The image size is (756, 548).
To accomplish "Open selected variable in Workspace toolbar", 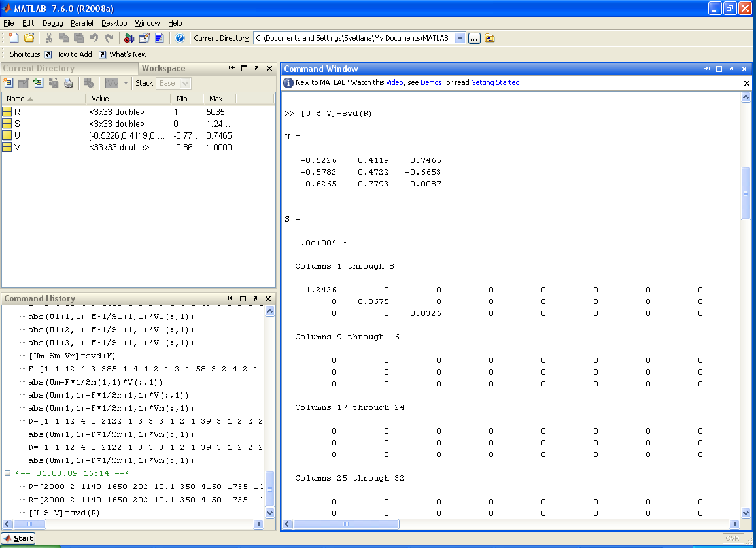I will point(23,83).
